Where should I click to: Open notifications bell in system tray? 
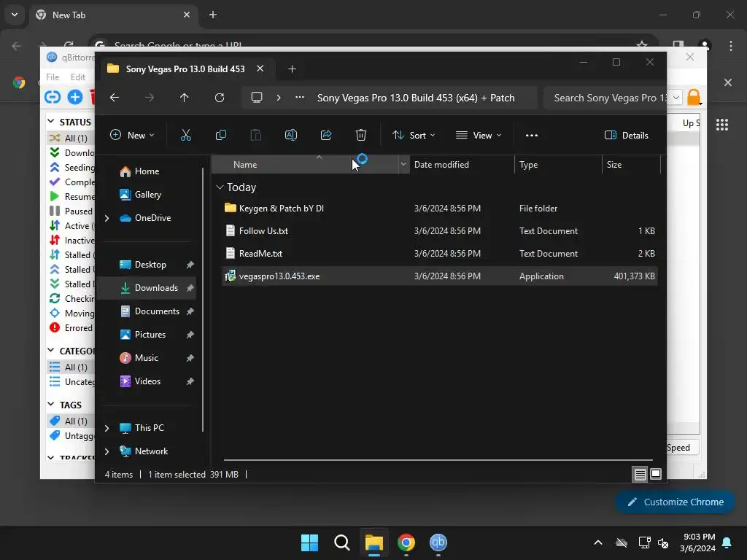[x=727, y=542]
